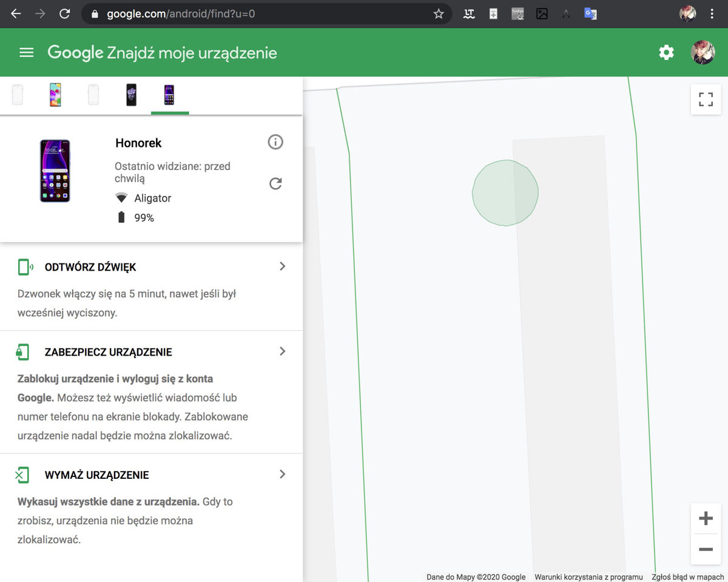Open Warunki korzystania z programu link
Viewport: 728px width, 582px height.
click(x=588, y=577)
